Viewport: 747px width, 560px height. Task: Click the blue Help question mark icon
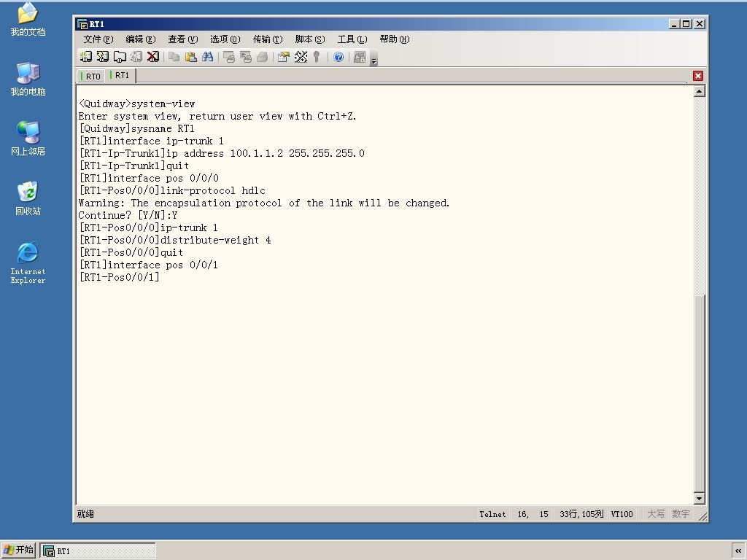tap(338, 57)
